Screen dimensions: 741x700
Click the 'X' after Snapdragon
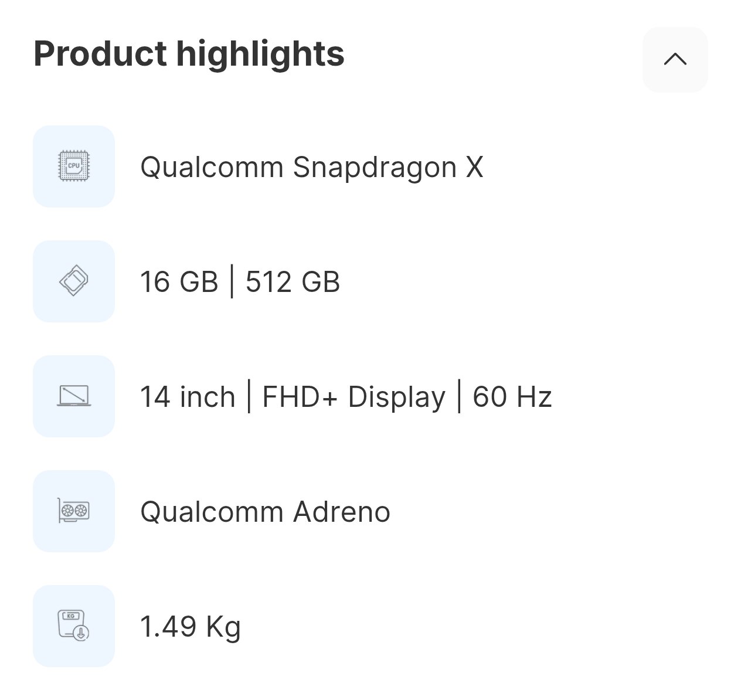coord(474,168)
